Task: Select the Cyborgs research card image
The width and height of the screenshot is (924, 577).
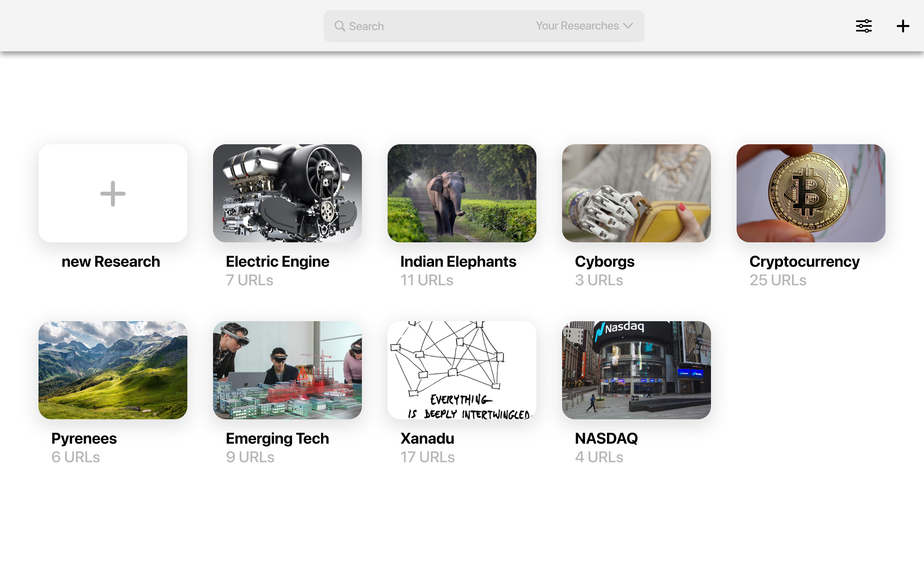Action: 636,193
